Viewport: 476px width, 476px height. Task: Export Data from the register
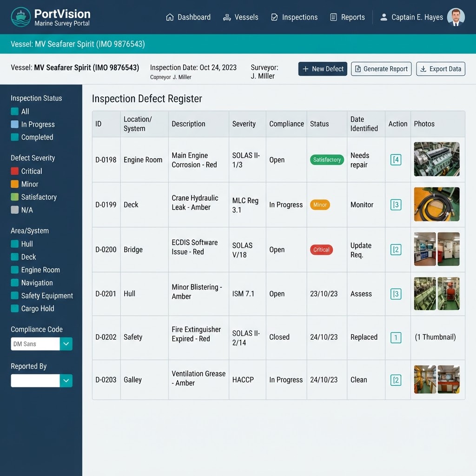point(441,69)
